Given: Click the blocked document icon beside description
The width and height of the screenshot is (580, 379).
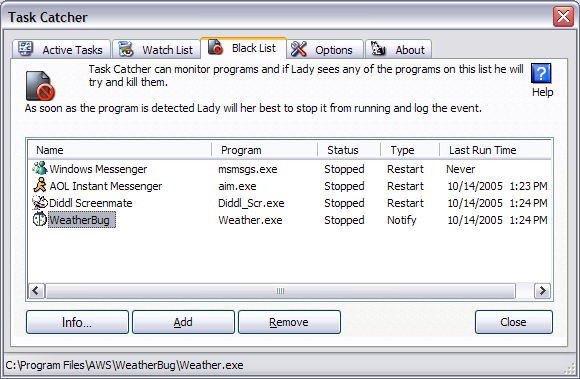Looking at the screenshot, I should [x=40, y=86].
